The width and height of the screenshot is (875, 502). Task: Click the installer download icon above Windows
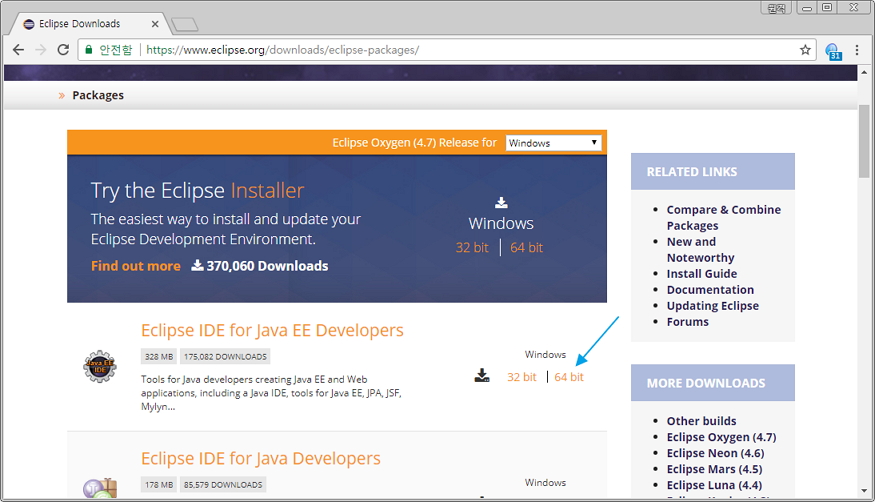pyautogui.click(x=501, y=202)
